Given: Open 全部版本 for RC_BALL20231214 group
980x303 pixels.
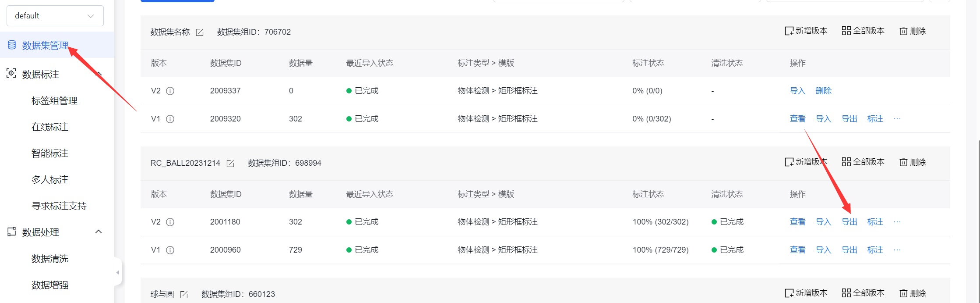Looking at the screenshot, I should (863, 162).
